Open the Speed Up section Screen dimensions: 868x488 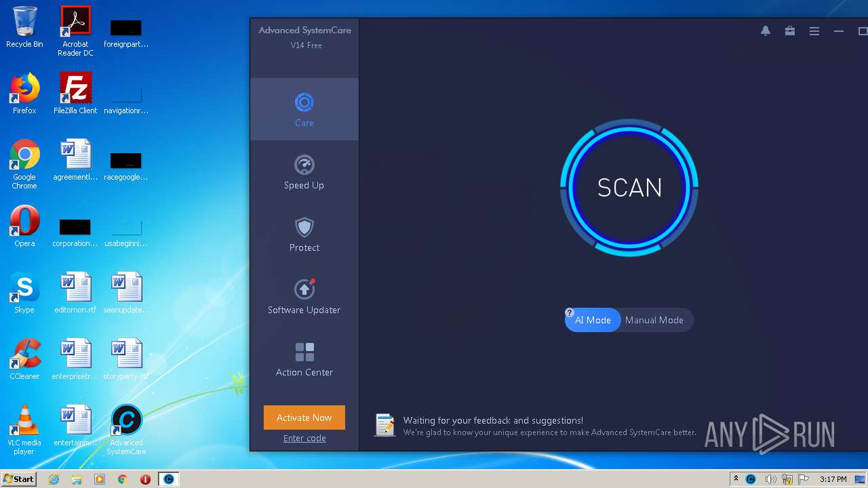(x=304, y=171)
